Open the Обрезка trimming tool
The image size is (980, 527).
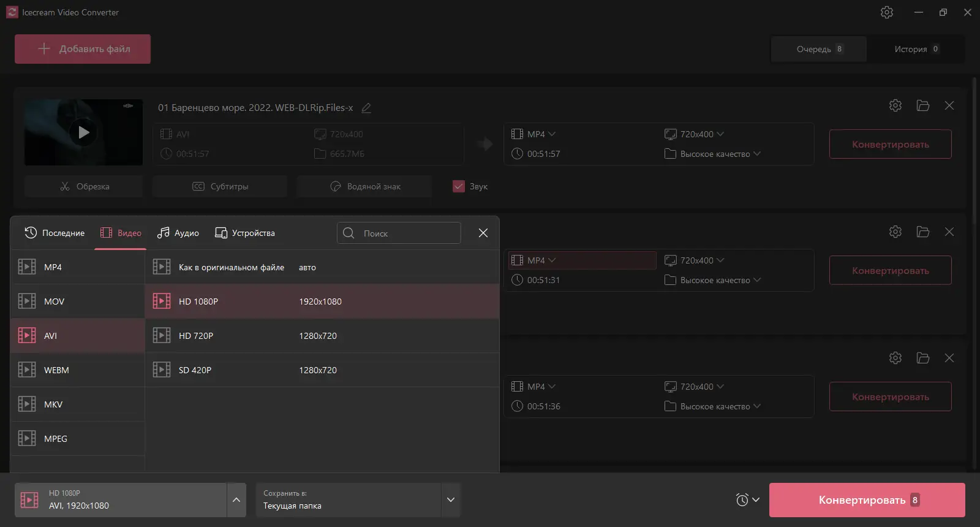[84, 186]
